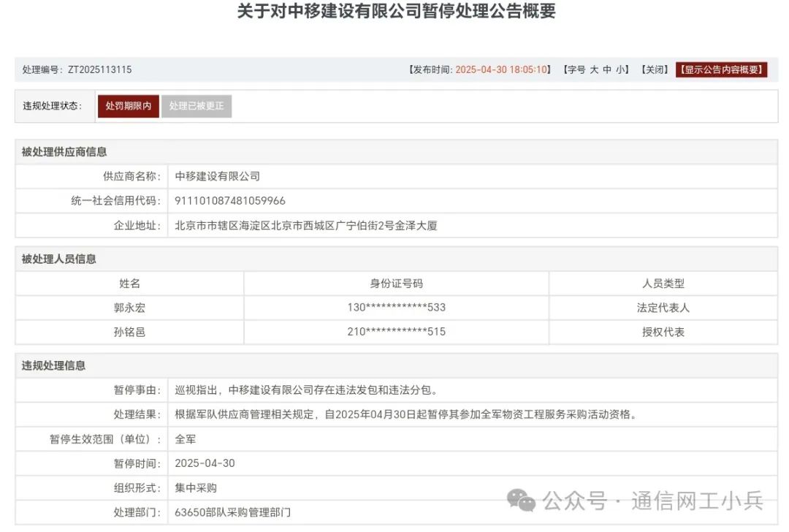The height and width of the screenshot is (532, 789).
Task: Click the 关闭 link in header bar
Action: click(654, 70)
